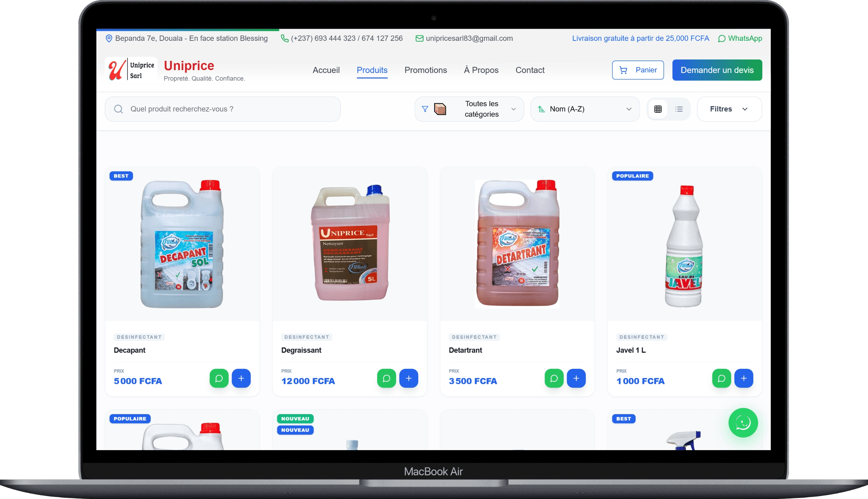Screen dimensions: 868x499
Task: Click the WhatsApp link in top bar
Action: (x=740, y=38)
